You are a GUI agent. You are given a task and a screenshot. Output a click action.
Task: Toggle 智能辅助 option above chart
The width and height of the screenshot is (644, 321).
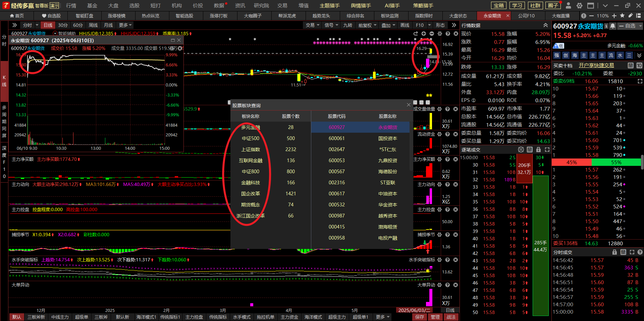[x=64, y=34]
